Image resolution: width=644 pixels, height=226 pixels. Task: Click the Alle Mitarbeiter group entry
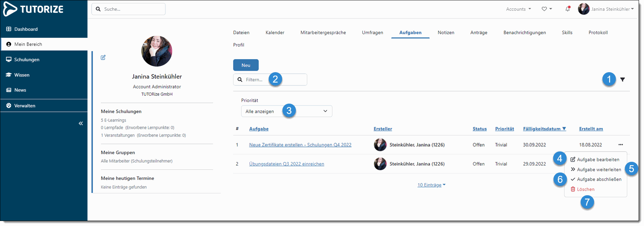pyautogui.click(x=137, y=161)
